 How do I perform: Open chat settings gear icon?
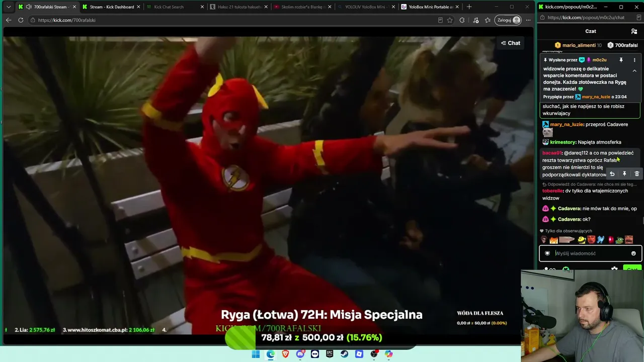coord(614,269)
